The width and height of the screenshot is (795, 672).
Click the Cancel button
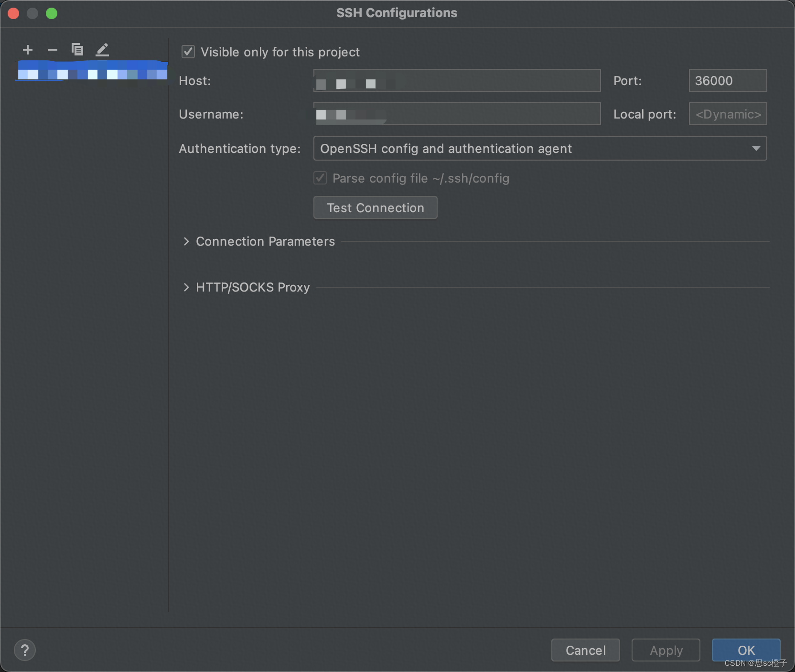[585, 650]
